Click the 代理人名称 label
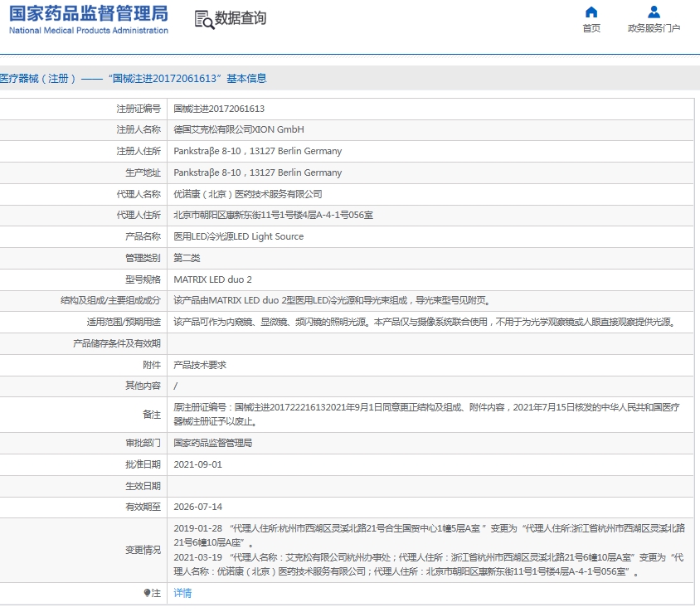Image resolution: width=700 pixels, height=612 pixels. pos(139,194)
